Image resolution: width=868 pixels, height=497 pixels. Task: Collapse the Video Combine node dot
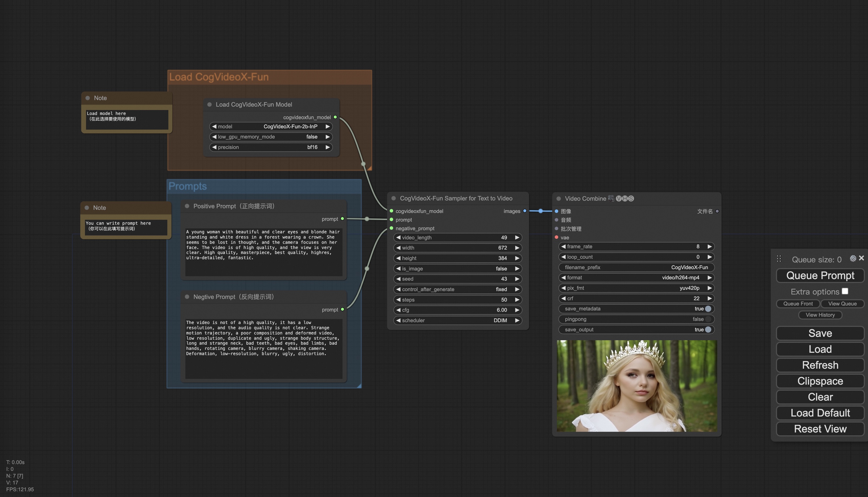tap(559, 199)
